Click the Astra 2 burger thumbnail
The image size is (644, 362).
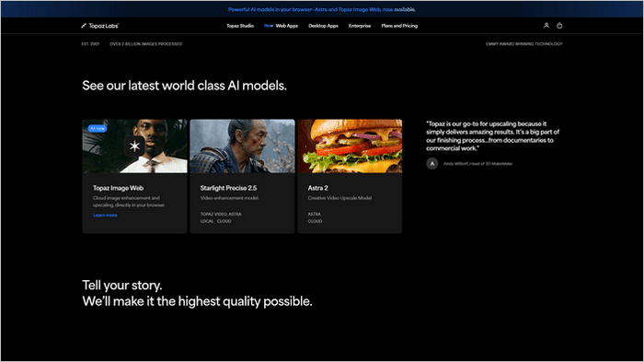pyautogui.click(x=350, y=146)
